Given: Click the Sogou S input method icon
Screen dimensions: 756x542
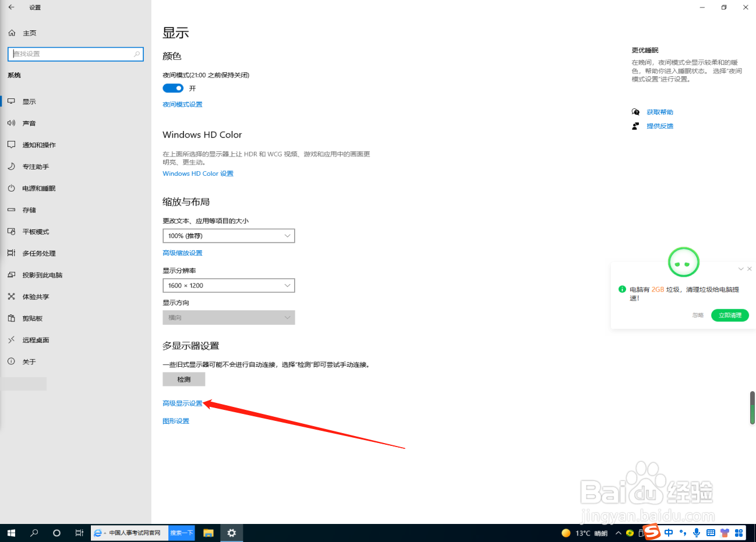Looking at the screenshot, I should point(652,532).
